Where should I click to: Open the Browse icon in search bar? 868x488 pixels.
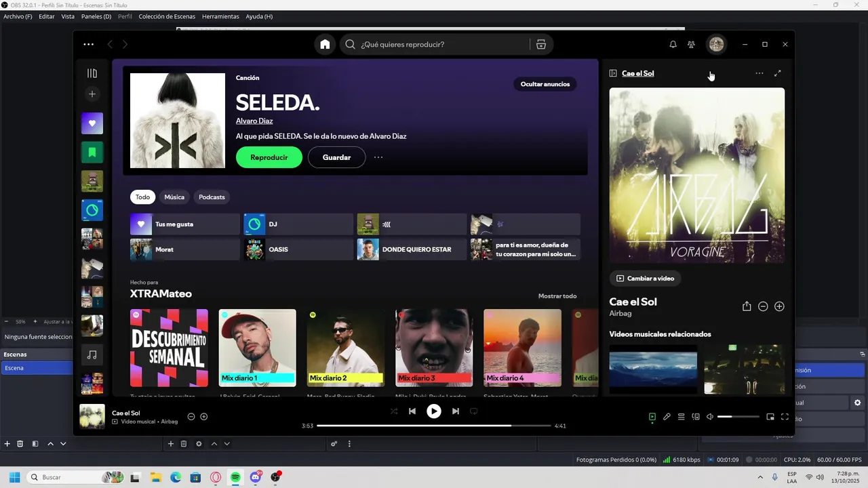[x=540, y=44]
